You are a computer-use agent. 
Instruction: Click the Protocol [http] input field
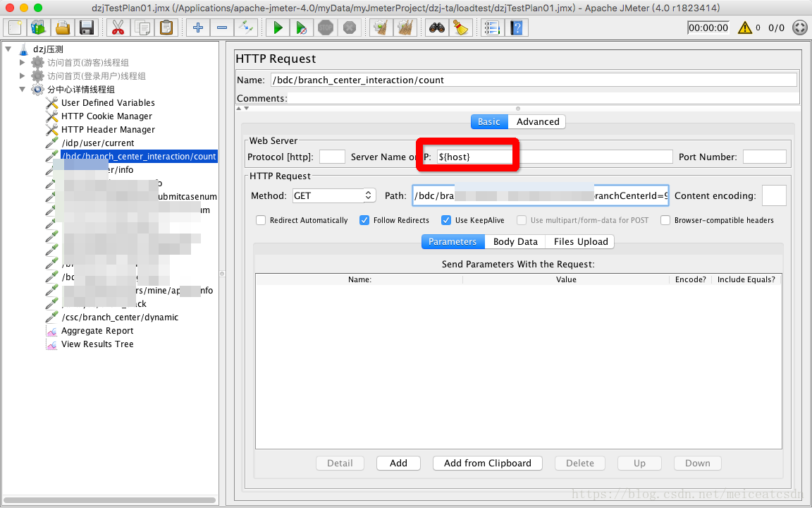pos(332,157)
